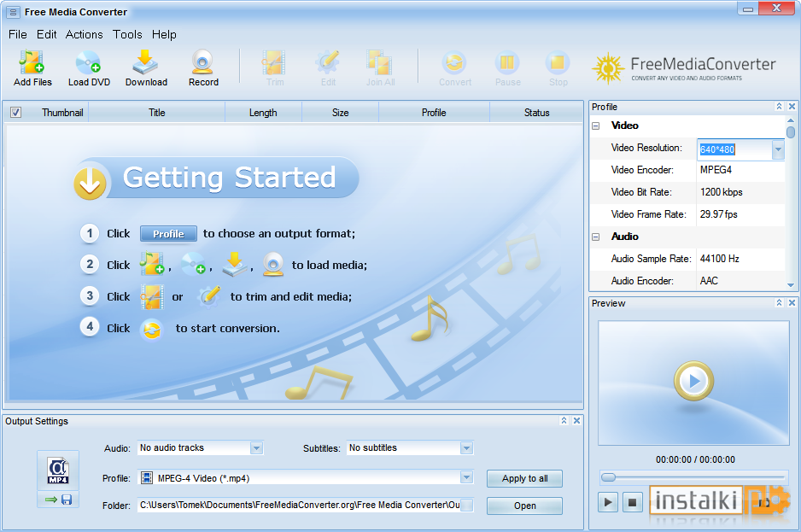Toggle the select-all checkbox in list header
801x532 pixels.
tap(16, 113)
